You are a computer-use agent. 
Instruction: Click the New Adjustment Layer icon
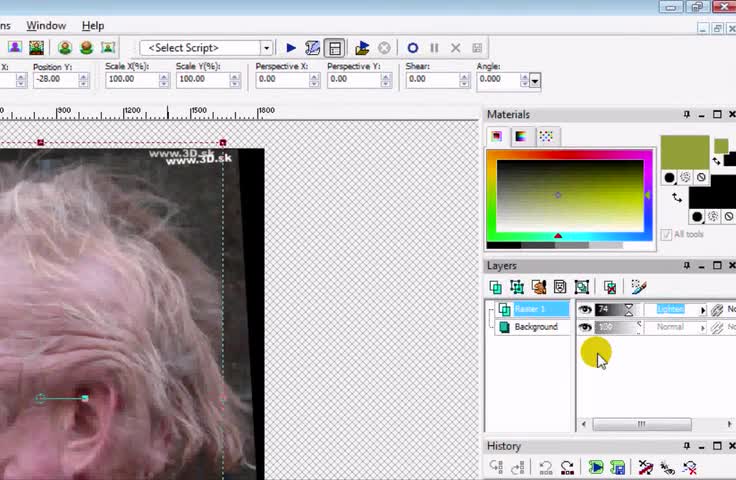click(x=582, y=287)
